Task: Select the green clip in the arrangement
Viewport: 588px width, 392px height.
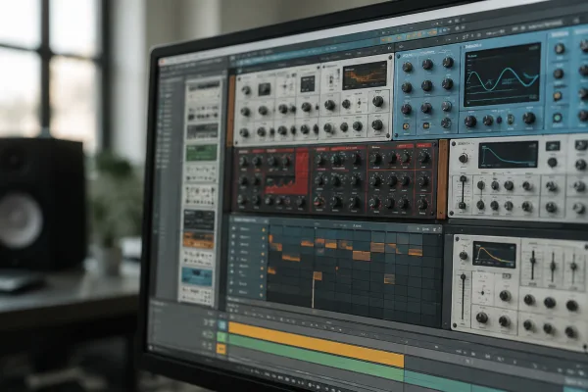Action: [x=316, y=358]
